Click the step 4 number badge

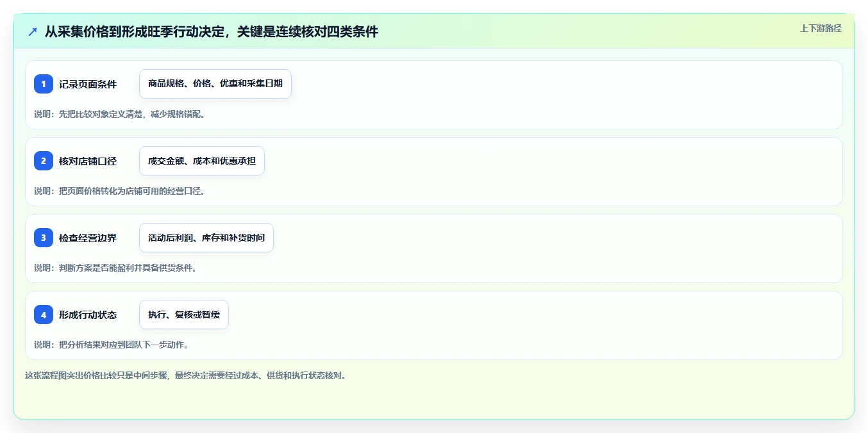click(44, 315)
